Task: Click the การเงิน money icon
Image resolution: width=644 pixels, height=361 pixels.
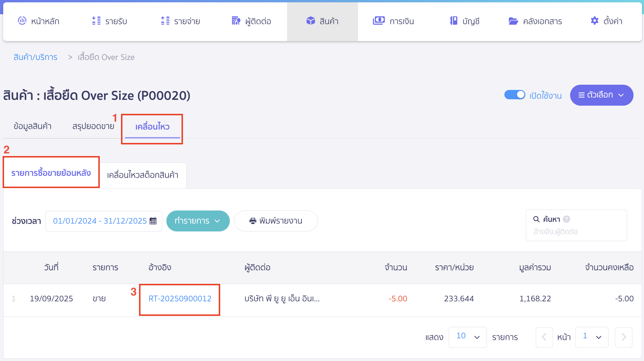Action: (x=378, y=21)
